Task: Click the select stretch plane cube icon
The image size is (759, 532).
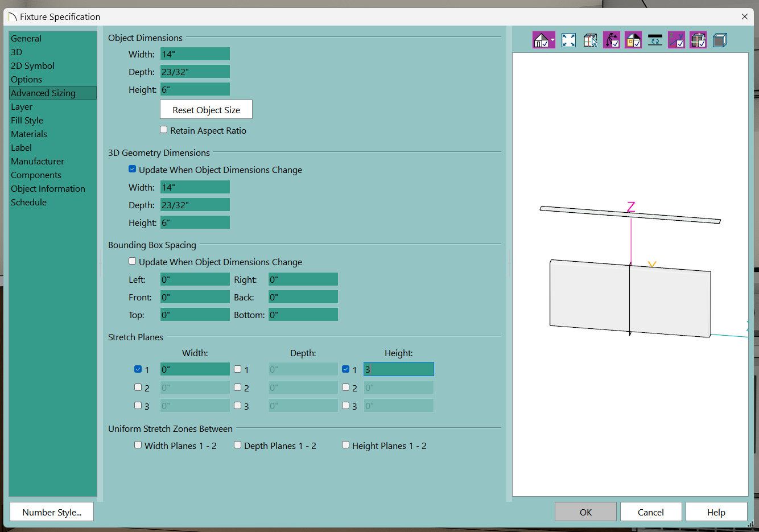Action: pyautogui.click(x=590, y=40)
